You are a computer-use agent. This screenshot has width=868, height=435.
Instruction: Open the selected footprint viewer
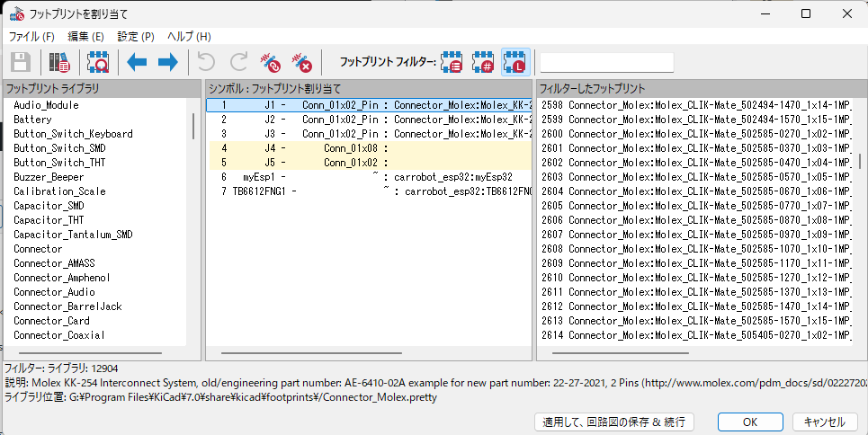tap(96, 62)
